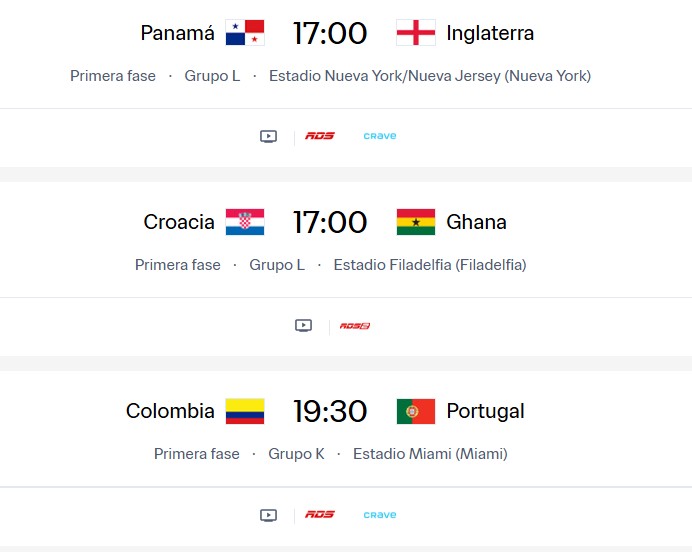Image resolution: width=692 pixels, height=552 pixels.
Task: Click TV broadcast icon under Panamá–Inglaterra match
Action: 268,137
